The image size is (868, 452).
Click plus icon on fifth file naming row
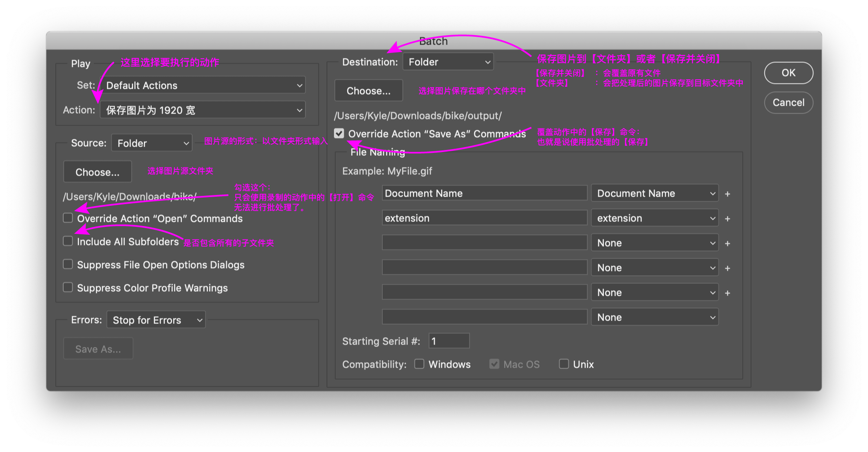(x=727, y=292)
